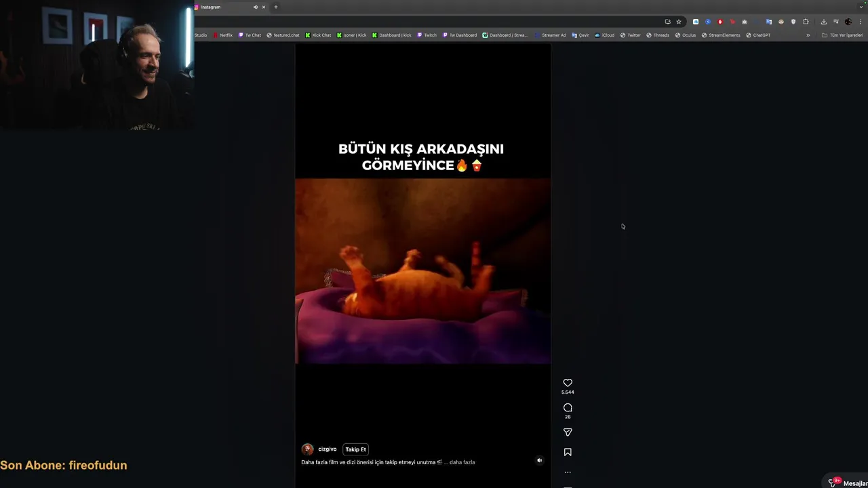Screen dimensions: 868x488
Task: Open the three-dots more options menu
Action: coord(568,472)
